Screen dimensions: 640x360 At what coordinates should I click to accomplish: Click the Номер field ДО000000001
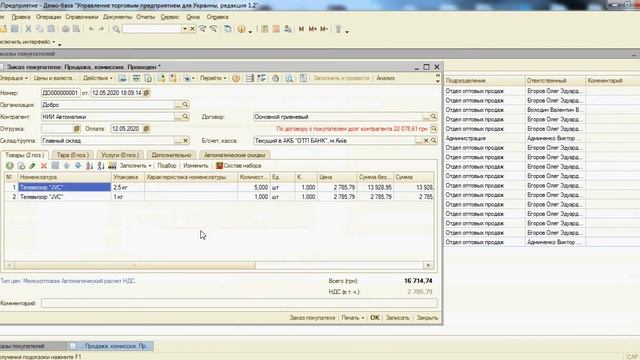point(60,93)
